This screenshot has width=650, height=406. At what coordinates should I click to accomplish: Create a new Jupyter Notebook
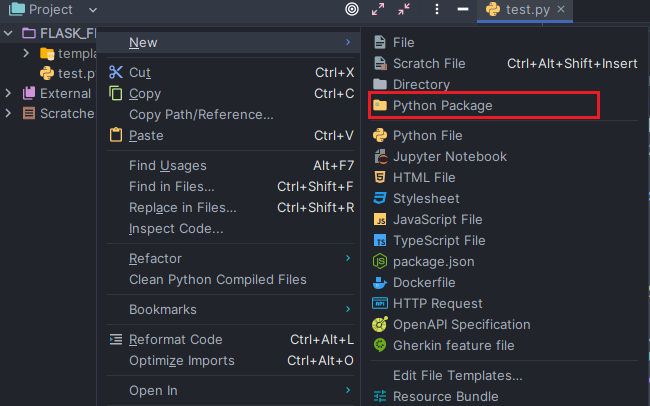pos(449,156)
